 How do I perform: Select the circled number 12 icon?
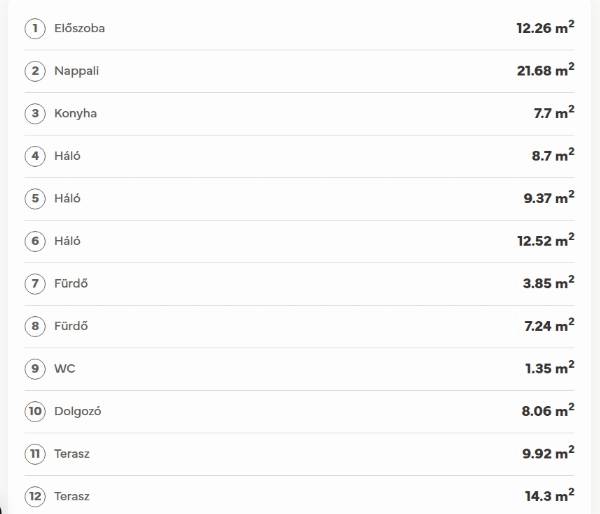[x=36, y=496]
